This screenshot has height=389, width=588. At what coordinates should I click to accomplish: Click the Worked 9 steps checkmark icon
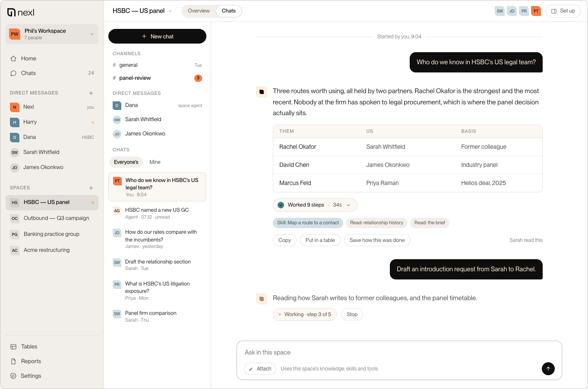tap(281, 205)
